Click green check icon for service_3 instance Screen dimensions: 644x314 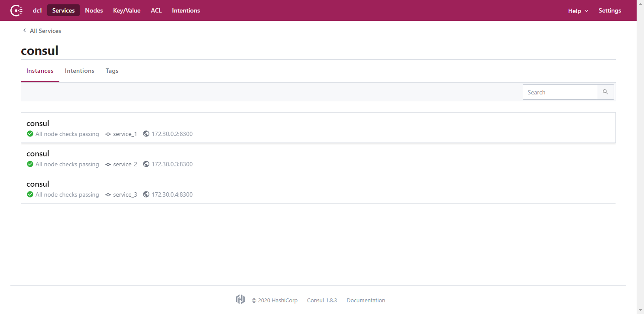pos(30,194)
